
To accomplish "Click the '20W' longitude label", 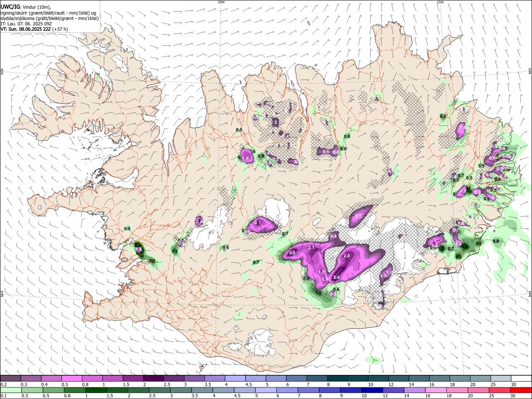I will [x=221, y=2].
